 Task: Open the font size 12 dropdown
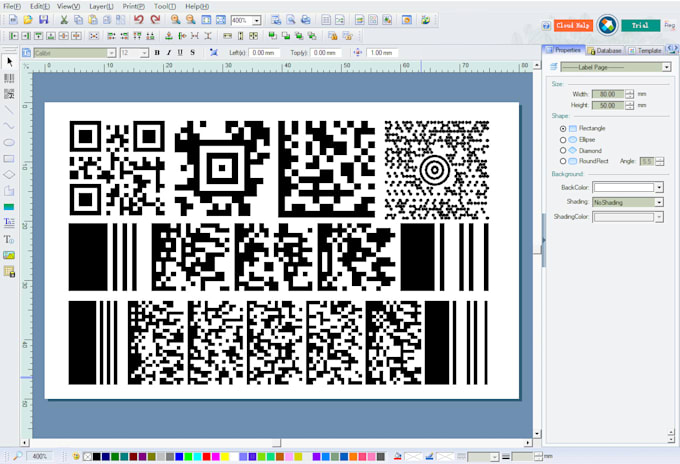coord(144,53)
